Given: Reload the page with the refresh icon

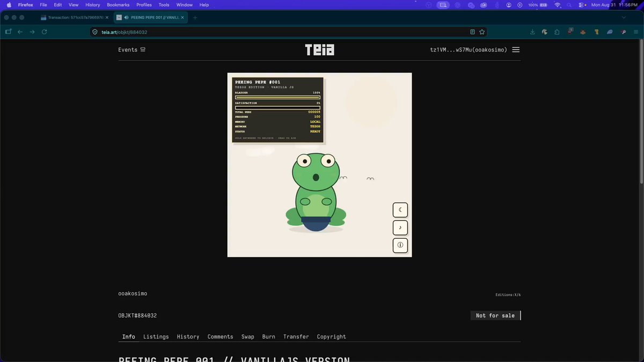Looking at the screenshot, I should pos(45,32).
